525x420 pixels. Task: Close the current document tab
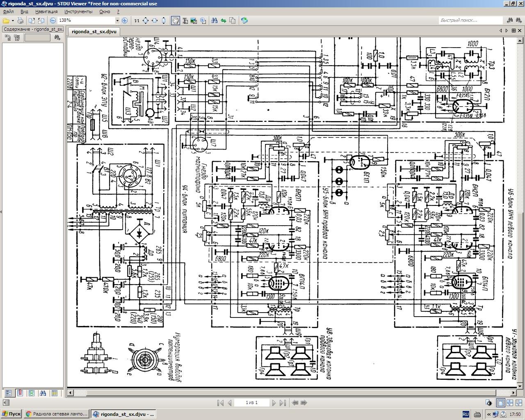[x=520, y=31]
